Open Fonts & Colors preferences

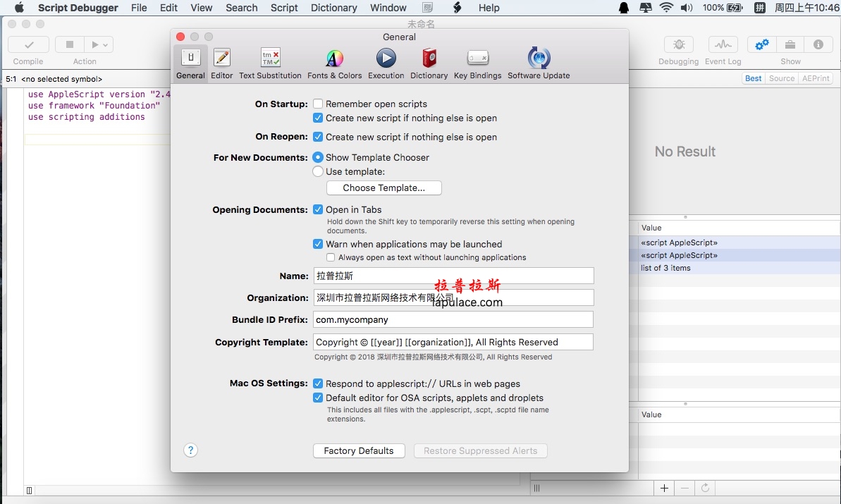click(335, 64)
